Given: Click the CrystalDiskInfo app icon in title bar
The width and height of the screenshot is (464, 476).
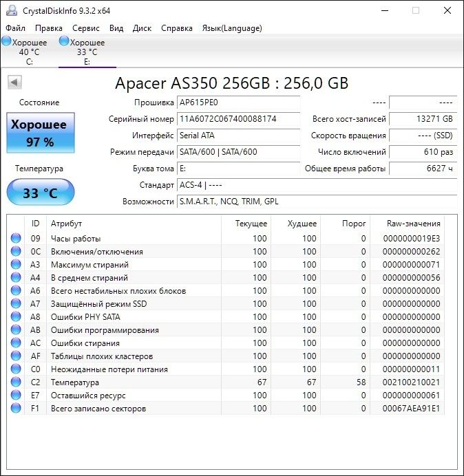Looking at the screenshot, I should point(11,10).
